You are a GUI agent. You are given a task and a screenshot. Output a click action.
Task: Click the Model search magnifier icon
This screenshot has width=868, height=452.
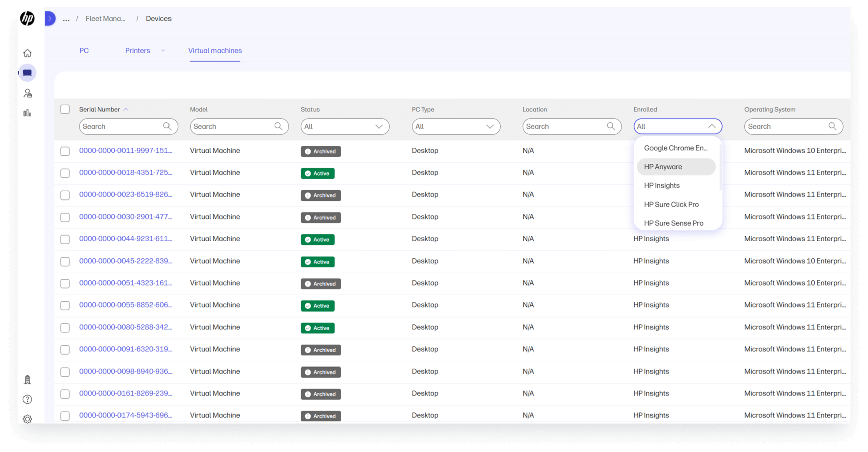(x=278, y=126)
